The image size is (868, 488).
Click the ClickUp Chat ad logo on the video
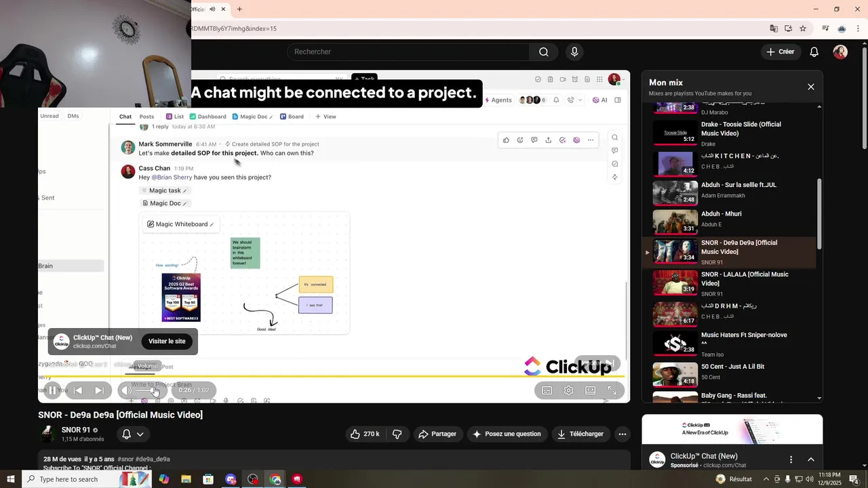tap(62, 342)
